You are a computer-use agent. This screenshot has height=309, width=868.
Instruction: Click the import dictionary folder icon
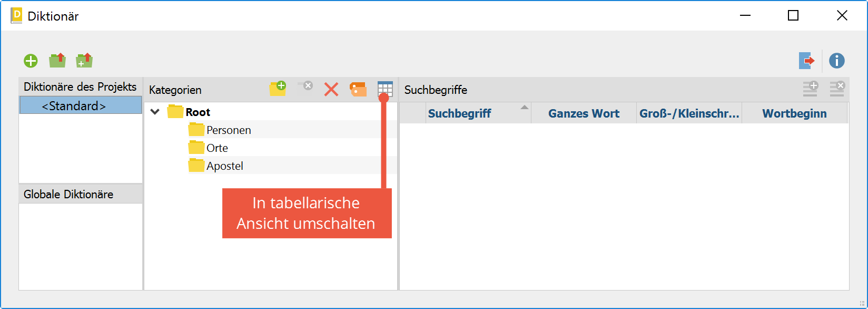(57, 61)
